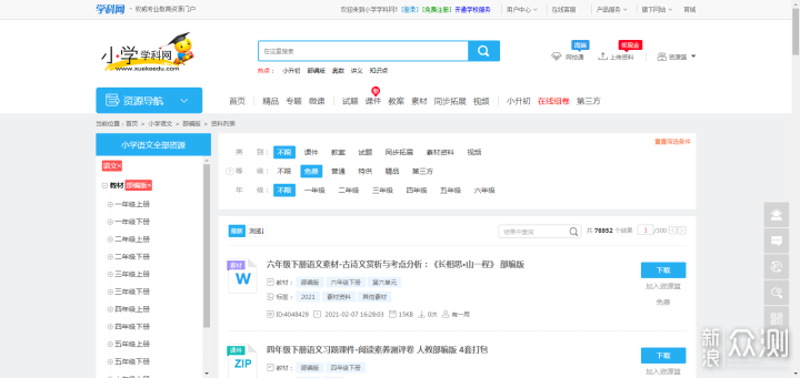Select 三年级 in the 年级 filter

tap(383, 190)
